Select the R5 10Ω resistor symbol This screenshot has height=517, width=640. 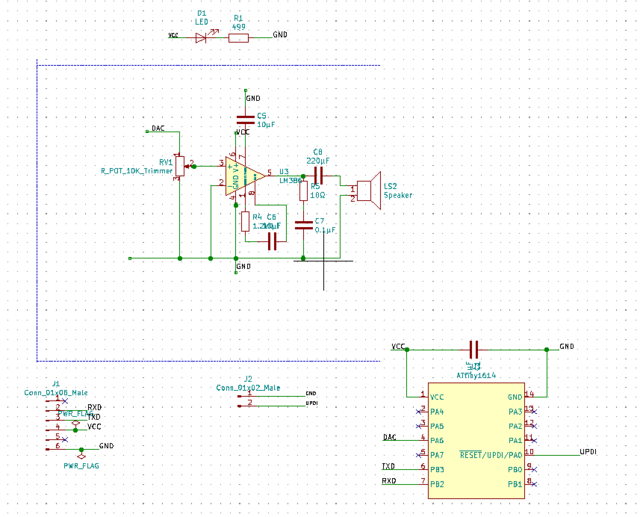303,191
